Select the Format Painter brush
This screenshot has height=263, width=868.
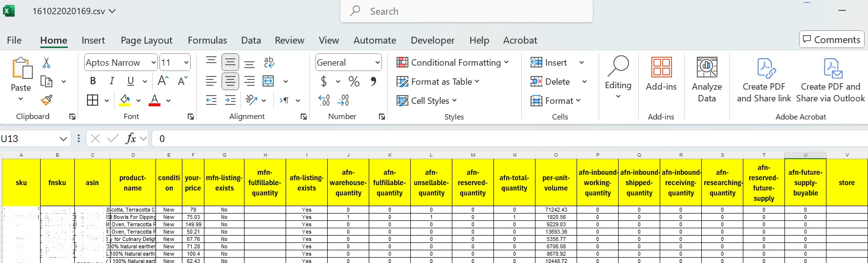tap(46, 100)
